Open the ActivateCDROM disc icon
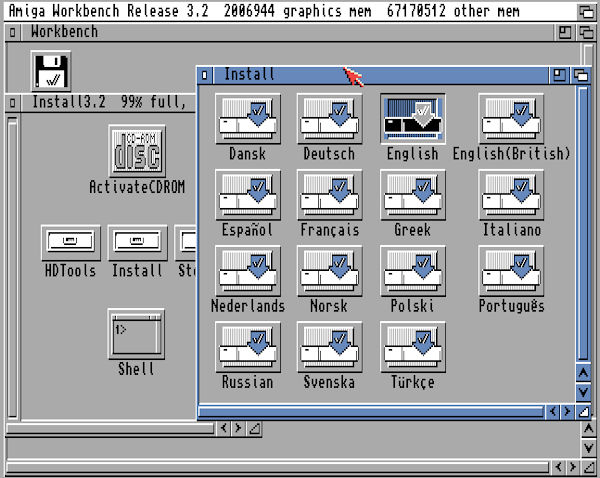 [137, 151]
